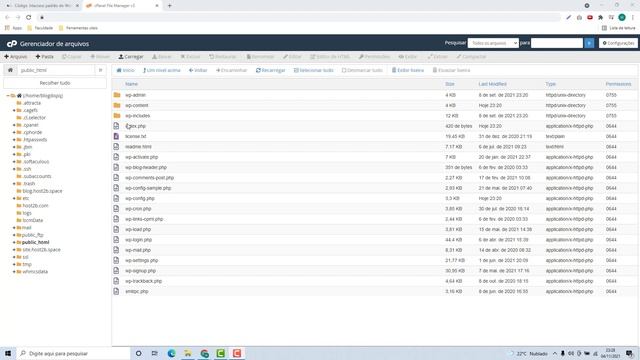Open Windows Start menu
Screen dimensions: 640x360
8,353
